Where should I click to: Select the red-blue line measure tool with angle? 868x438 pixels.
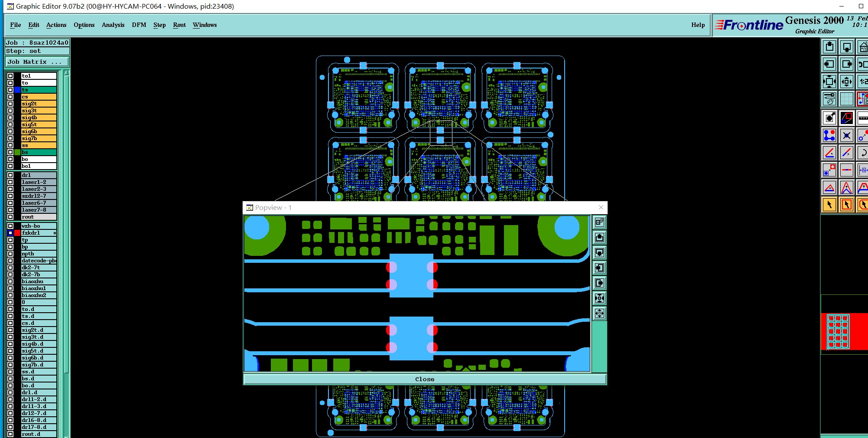829,153
